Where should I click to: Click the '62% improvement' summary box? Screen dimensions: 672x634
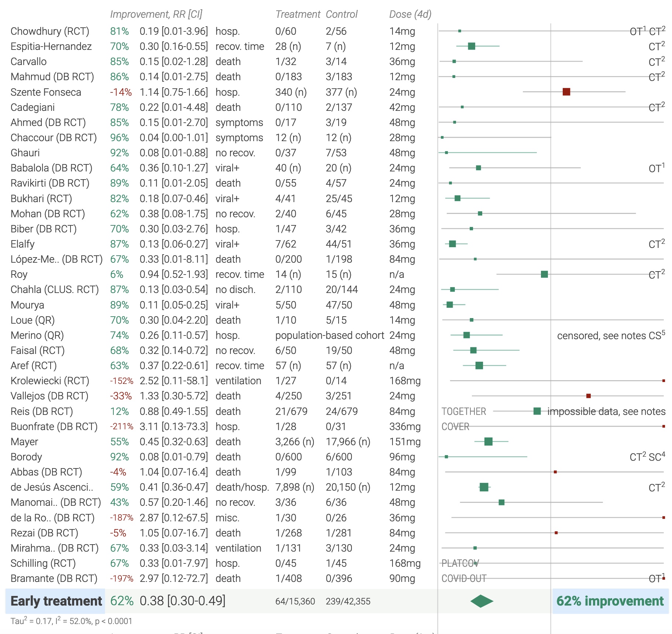click(610, 601)
